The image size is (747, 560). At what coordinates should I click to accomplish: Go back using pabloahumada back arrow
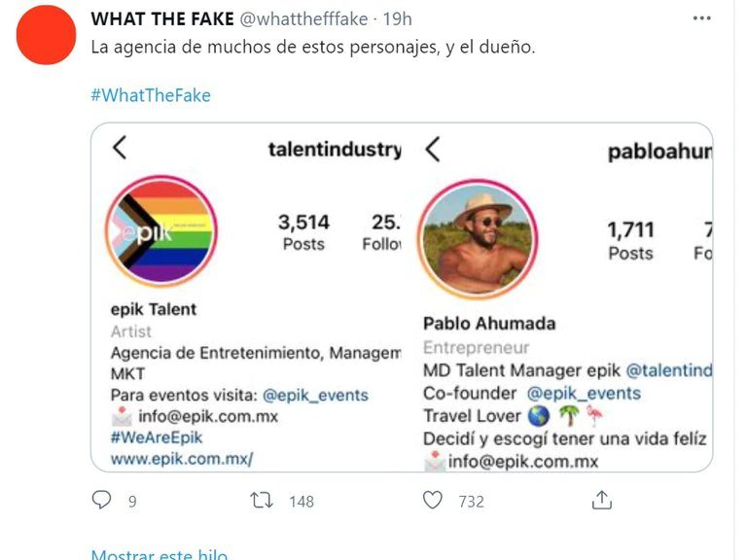pyautogui.click(x=434, y=149)
